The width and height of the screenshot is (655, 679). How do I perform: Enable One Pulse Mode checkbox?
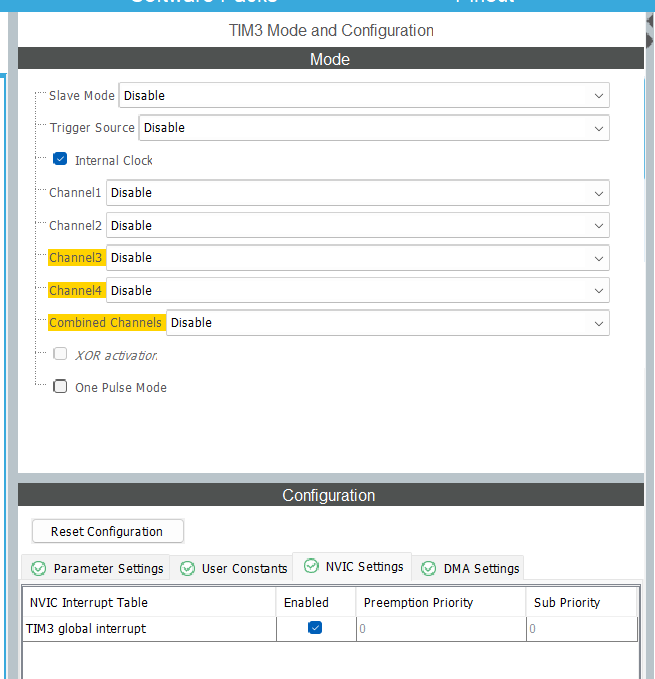coord(60,387)
